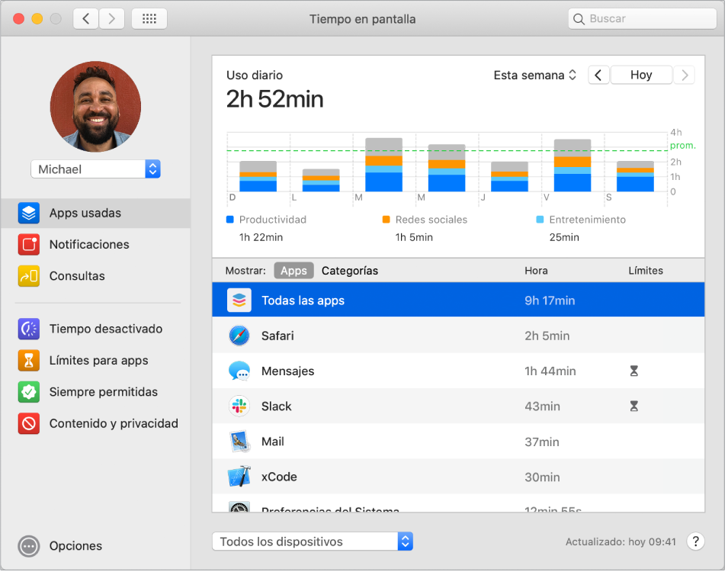Open Siempre permitidas section

pyautogui.click(x=103, y=392)
